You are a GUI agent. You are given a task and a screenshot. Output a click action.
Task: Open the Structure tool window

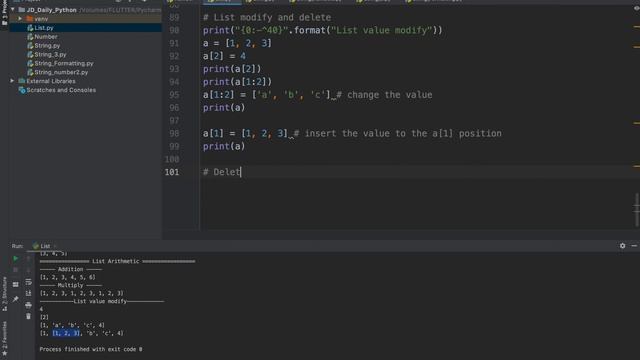[4, 294]
